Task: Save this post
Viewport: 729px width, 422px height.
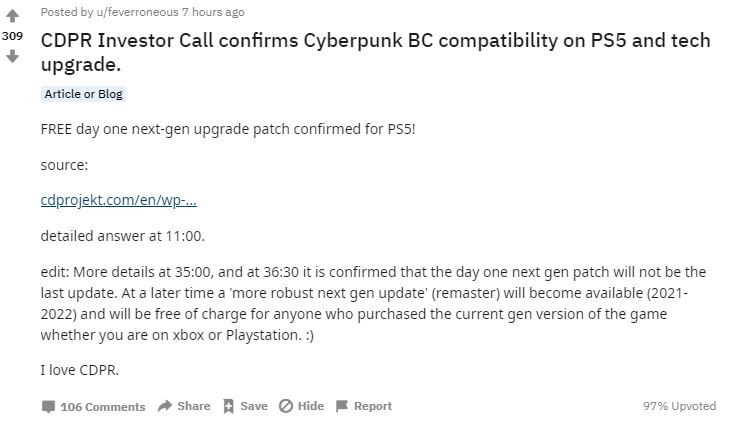Action: click(253, 406)
